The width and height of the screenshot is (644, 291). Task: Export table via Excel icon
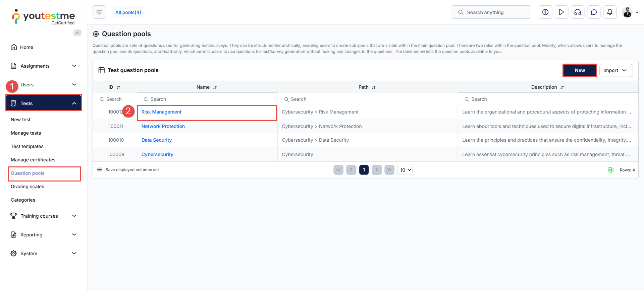point(611,170)
